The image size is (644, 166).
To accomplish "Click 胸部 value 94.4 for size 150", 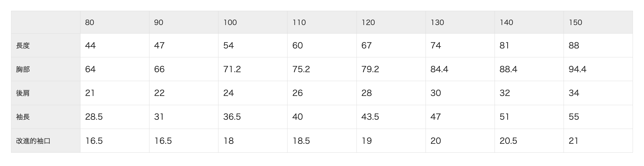I will (577, 69).
